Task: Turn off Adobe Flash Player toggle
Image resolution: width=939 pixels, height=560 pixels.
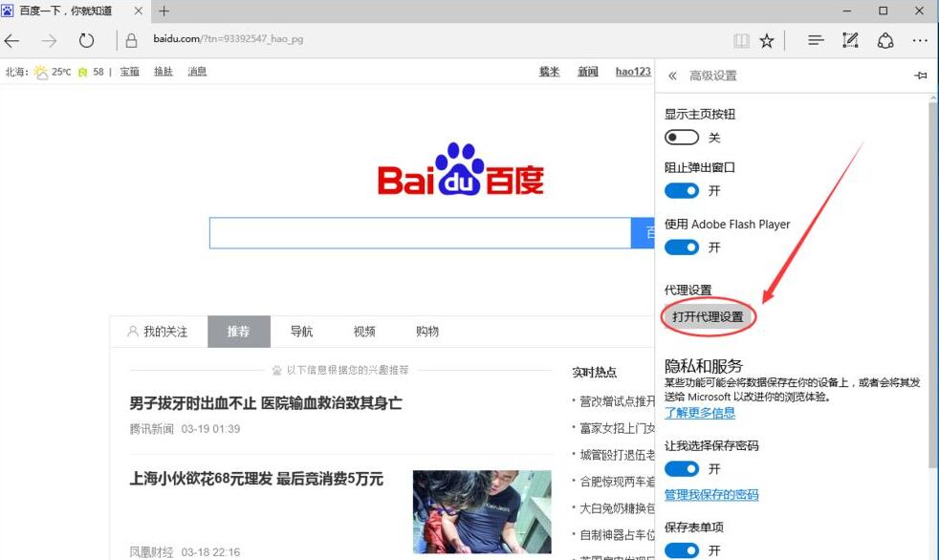Action: coord(682,247)
